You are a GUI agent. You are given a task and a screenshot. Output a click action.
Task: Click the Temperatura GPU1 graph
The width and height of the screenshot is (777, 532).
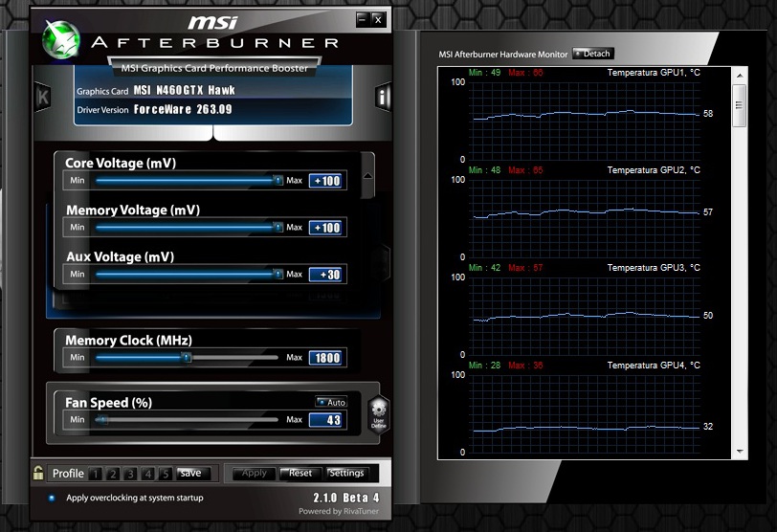[585, 121]
